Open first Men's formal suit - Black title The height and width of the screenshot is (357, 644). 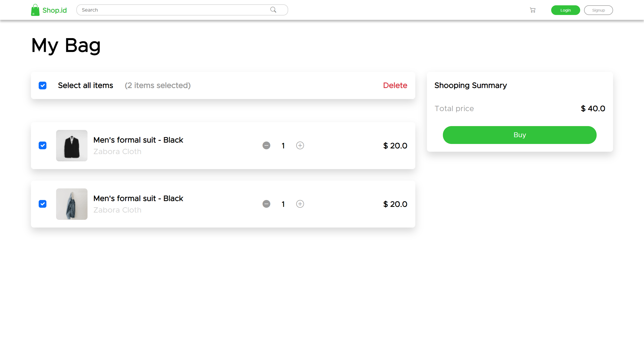(x=138, y=140)
